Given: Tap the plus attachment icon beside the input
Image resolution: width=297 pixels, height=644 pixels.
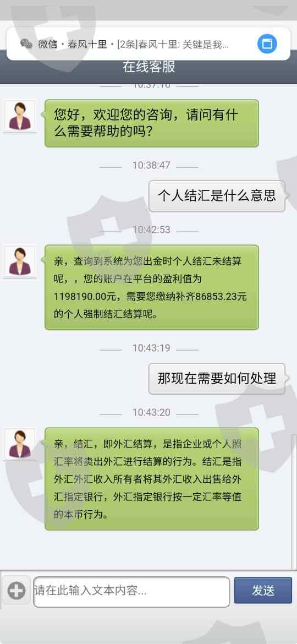Looking at the screenshot, I should click(x=16, y=591).
